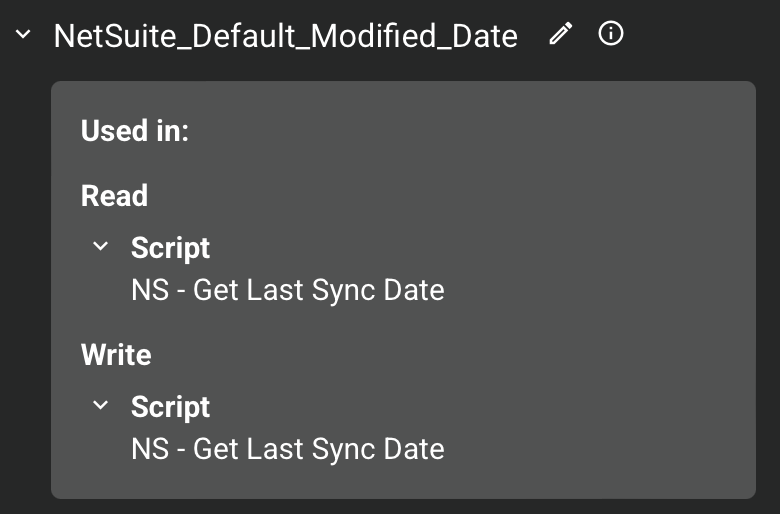
Task: Click empty gray panel area right of Read
Action: [450, 195]
